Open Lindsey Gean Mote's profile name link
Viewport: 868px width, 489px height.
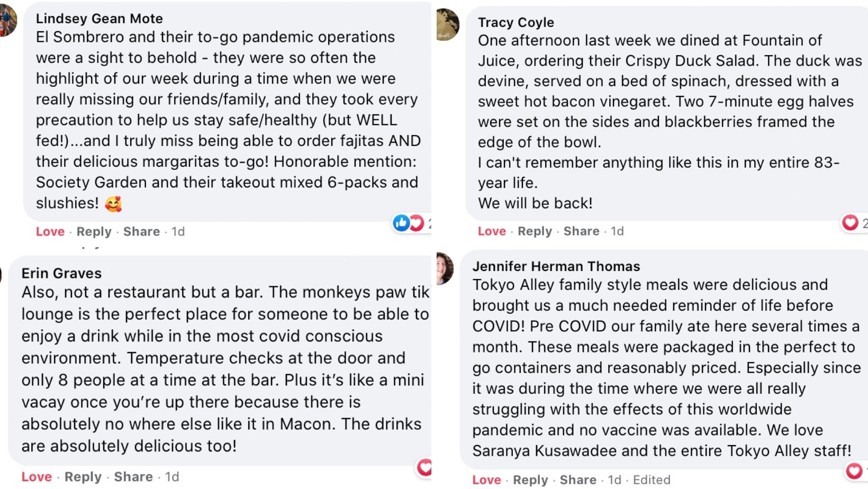[x=99, y=19]
